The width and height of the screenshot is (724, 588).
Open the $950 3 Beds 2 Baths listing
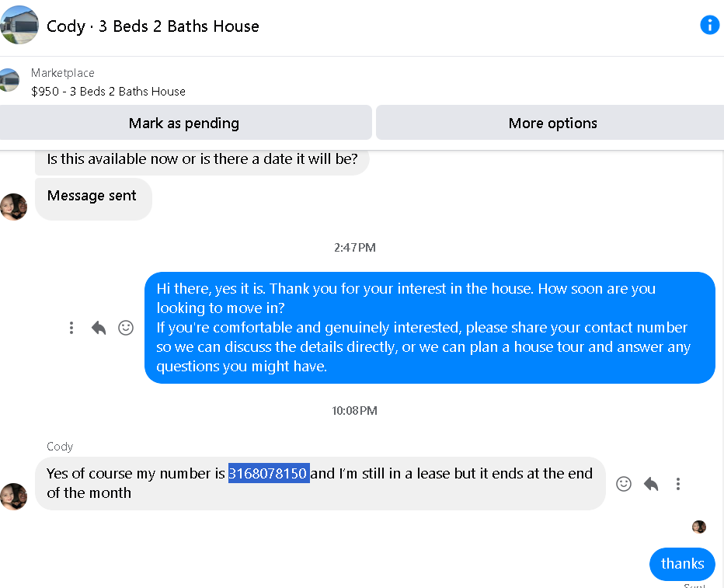[x=108, y=92]
